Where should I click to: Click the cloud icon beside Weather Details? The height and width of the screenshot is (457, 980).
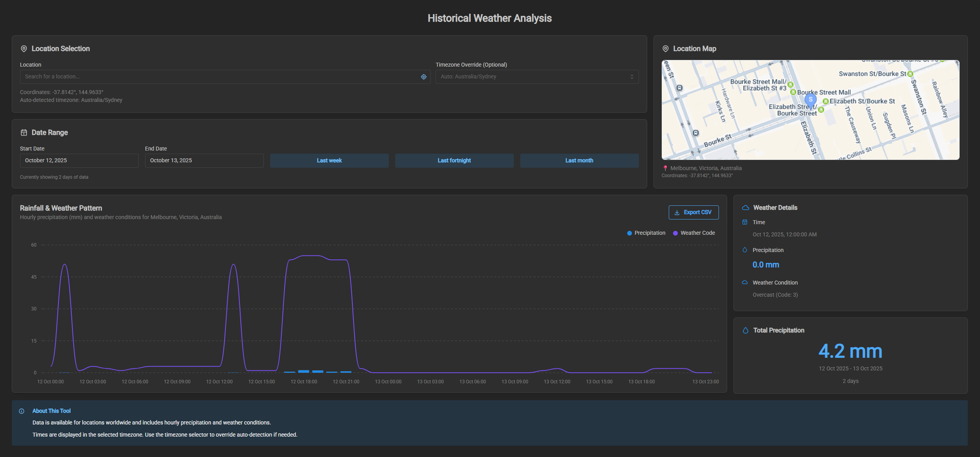(746, 208)
